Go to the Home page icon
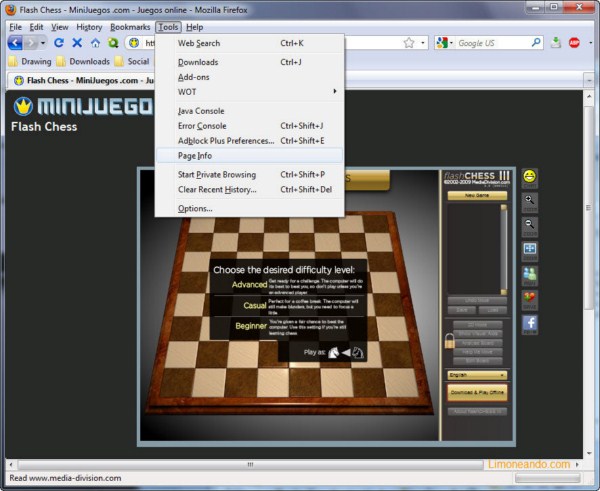Screen dimensions: 600x491 (x=95, y=42)
